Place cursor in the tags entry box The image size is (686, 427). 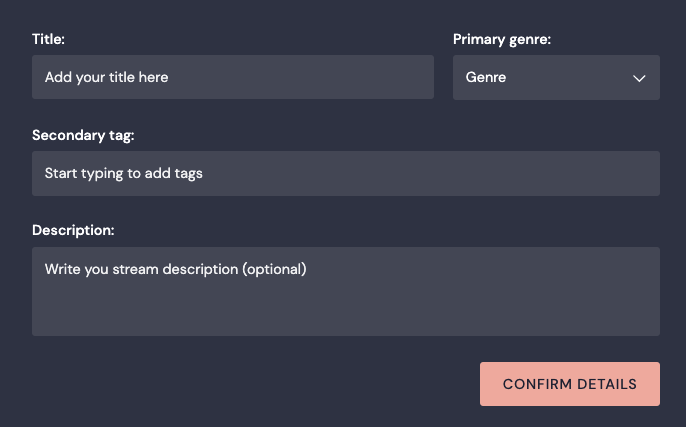pyautogui.click(x=345, y=173)
